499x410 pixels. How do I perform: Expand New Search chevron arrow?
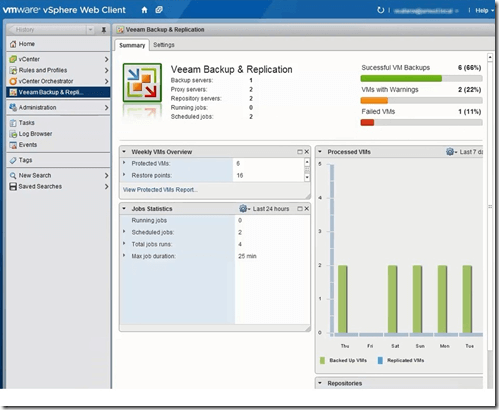tap(106, 176)
